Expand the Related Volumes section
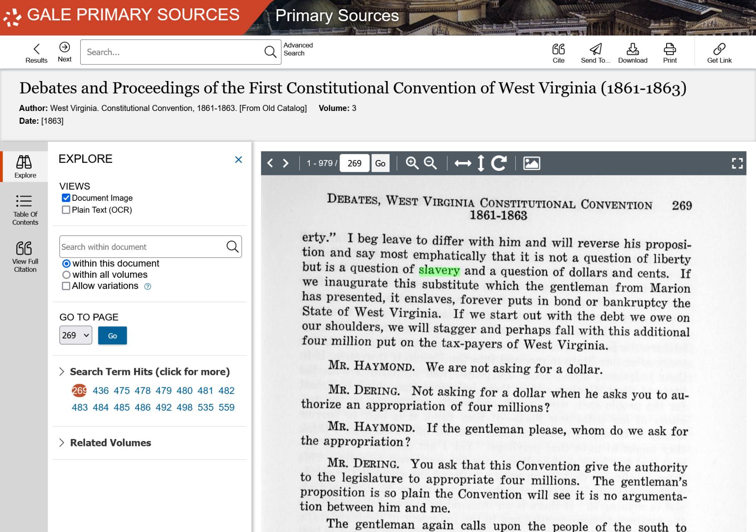The image size is (756, 532). pyautogui.click(x=106, y=443)
